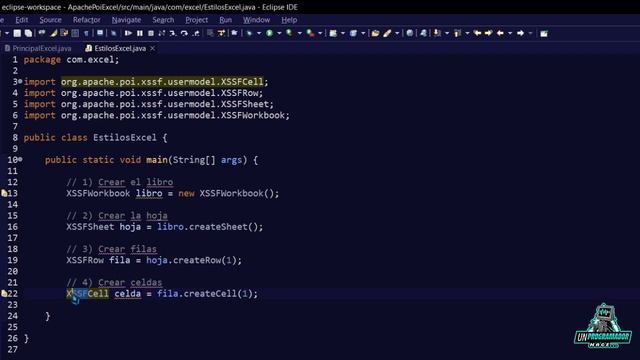Screen dimensions: 640x360
Task: Click the Terminate stop icon
Action: click(x=151, y=33)
